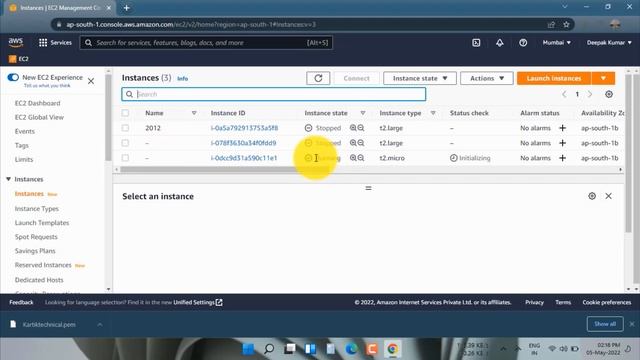Open Chrome from the taskbar
The image size is (640, 360).
pyautogui.click(x=392, y=349)
